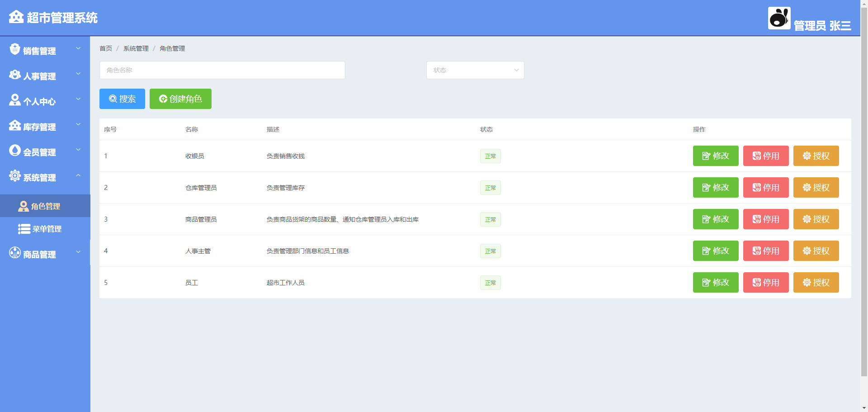Click 修改 for 收银员 row
Screen dimensions: 868x412
click(716, 156)
